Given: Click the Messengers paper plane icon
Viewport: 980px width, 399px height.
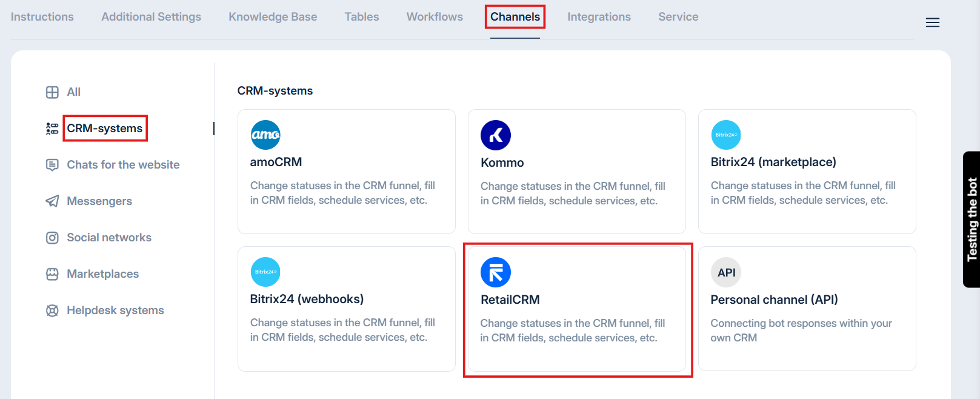Looking at the screenshot, I should click(x=53, y=201).
